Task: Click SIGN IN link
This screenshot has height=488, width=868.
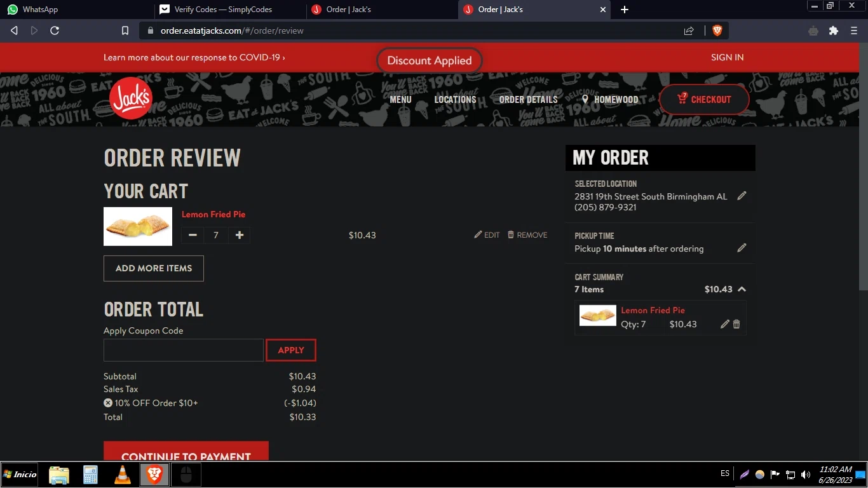Action: pos(727,57)
